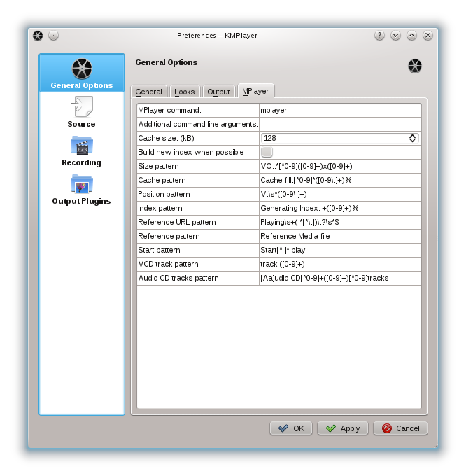Click KMPlayer film reel icon in title bar
This screenshot has width=466, height=476.
click(38, 36)
